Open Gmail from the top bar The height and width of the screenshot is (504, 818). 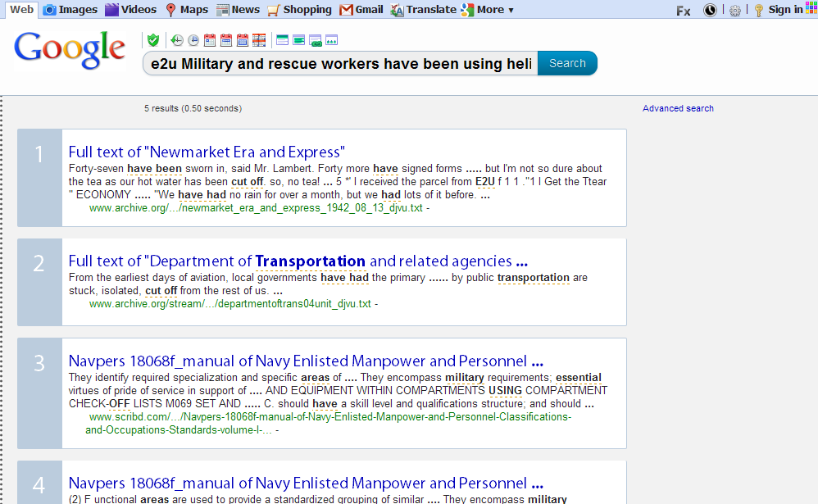[x=361, y=9]
